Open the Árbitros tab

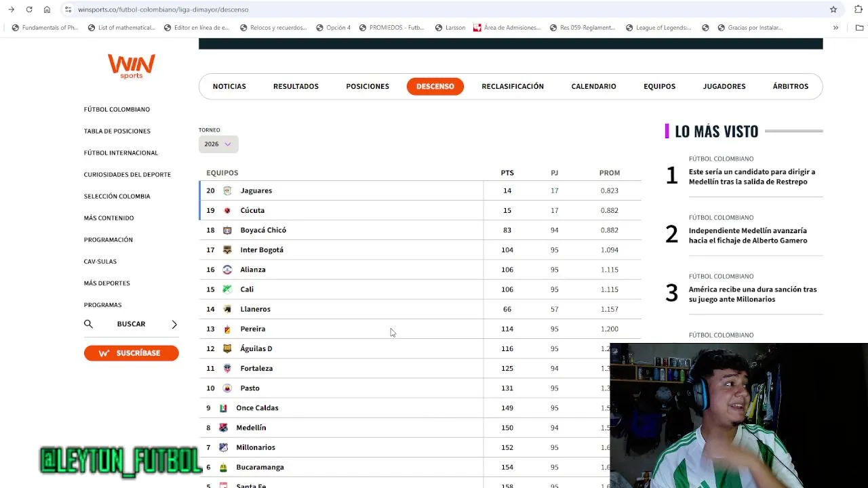[x=791, y=86]
